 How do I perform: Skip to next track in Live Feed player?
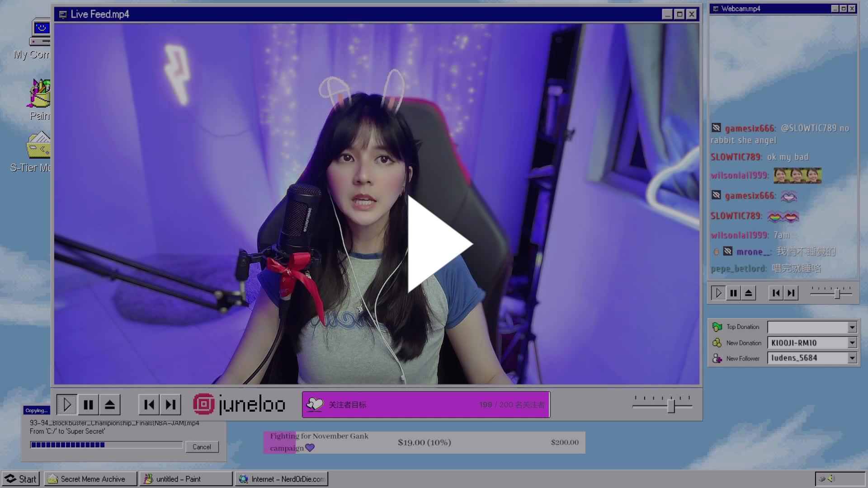point(170,404)
